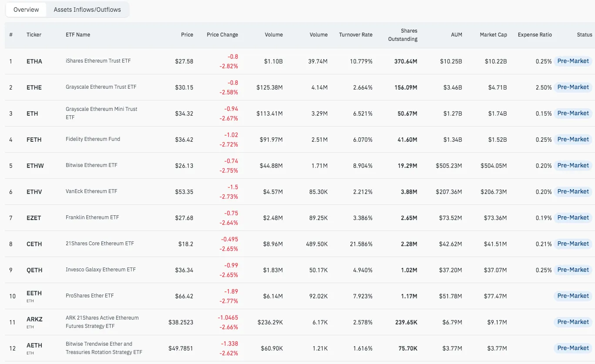Viewport: 595px width, 364px height.
Task: Click the $34.32 price in ETH row
Action: 184,114
